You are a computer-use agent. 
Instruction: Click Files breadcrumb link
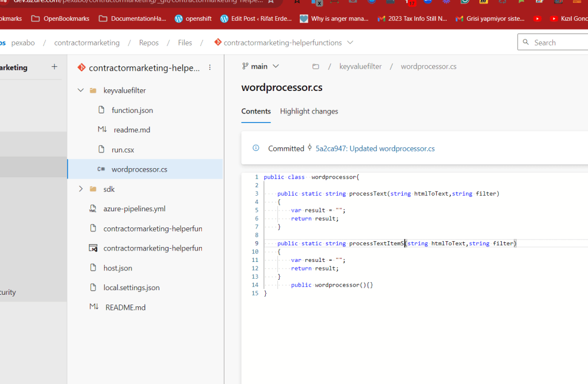pos(185,43)
